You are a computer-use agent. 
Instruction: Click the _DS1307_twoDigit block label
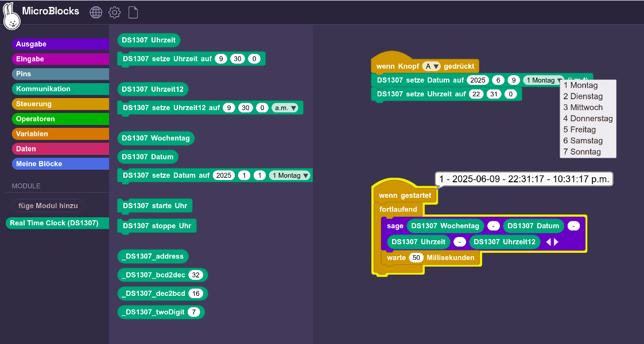153,312
